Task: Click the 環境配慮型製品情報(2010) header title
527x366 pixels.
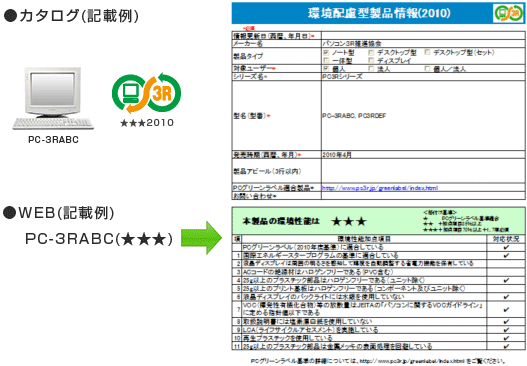Action: (x=379, y=13)
